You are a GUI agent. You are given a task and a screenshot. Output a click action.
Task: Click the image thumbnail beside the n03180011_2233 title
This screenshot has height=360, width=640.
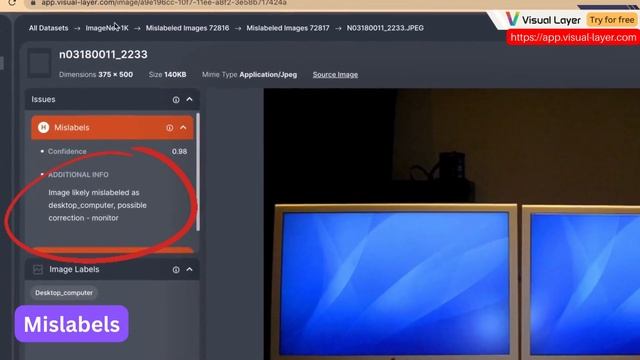40,63
